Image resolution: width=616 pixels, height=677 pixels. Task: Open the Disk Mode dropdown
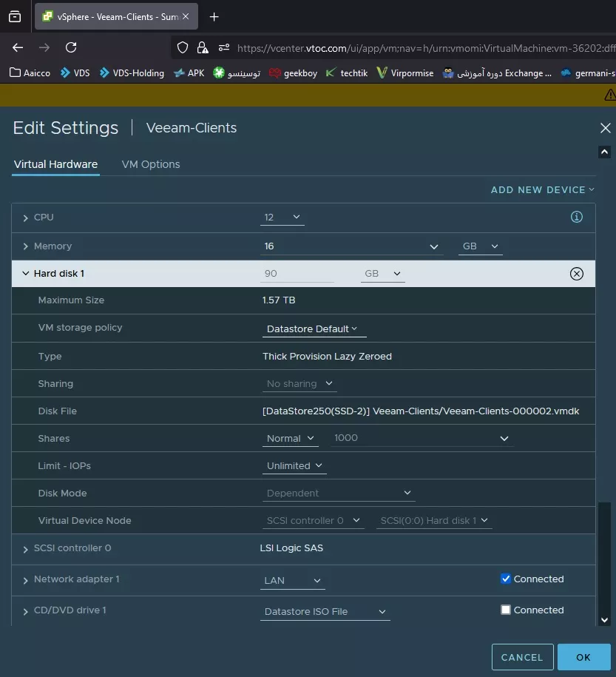pyautogui.click(x=339, y=493)
